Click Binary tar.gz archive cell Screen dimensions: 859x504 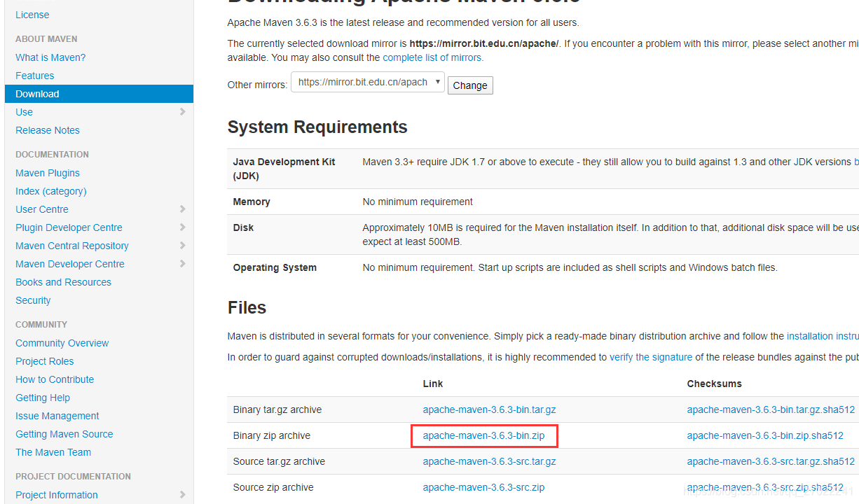[277, 409]
